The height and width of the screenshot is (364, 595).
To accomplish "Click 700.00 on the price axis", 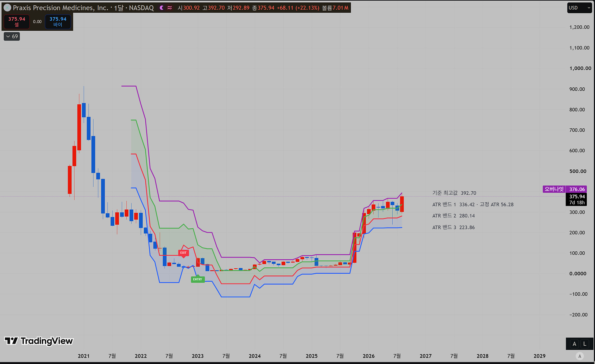I will (x=577, y=130).
